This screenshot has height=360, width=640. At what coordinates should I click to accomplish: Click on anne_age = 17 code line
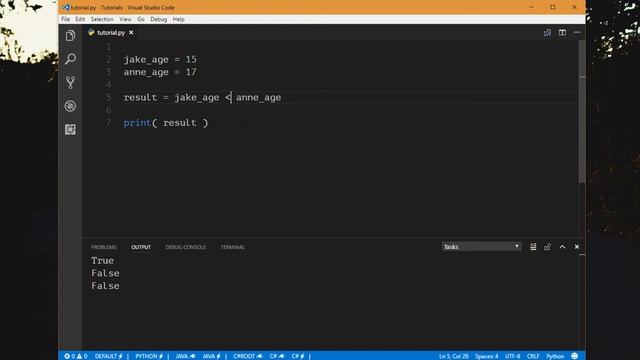(160, 72)
